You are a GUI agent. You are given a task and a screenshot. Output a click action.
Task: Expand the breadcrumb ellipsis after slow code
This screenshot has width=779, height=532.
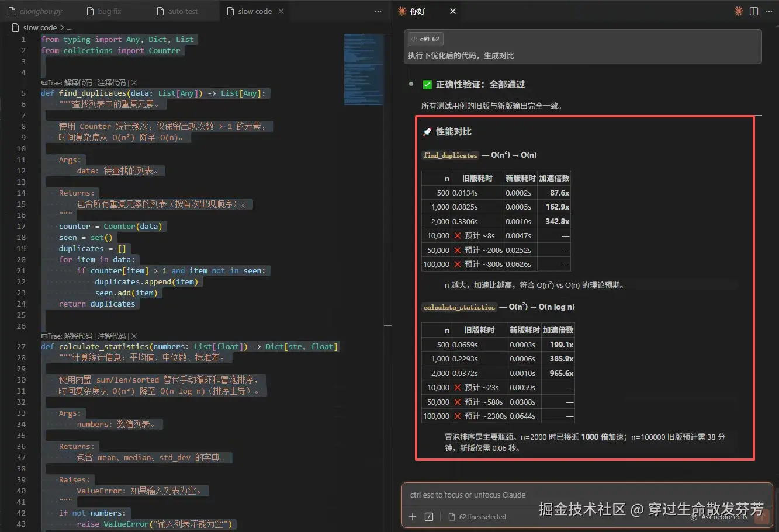tap(69, 27)
